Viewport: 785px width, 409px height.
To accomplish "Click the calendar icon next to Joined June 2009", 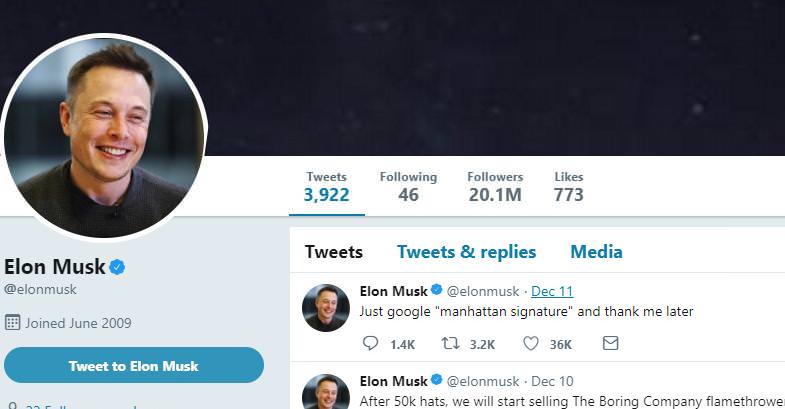I will point(12,322).
